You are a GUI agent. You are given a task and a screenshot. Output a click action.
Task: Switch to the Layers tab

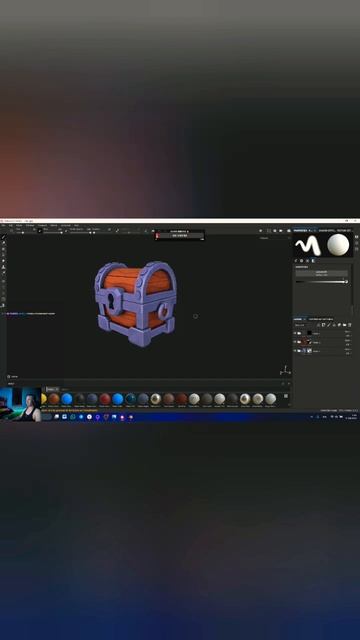pos(298,319)
